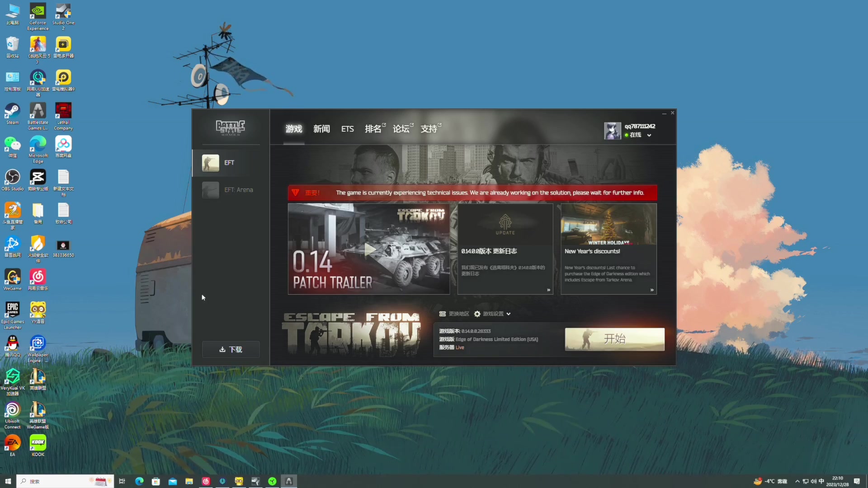The width and height of the screenshot is (868, 488).
Task: Click the user profile avatar
Action: tap(613, 131)
